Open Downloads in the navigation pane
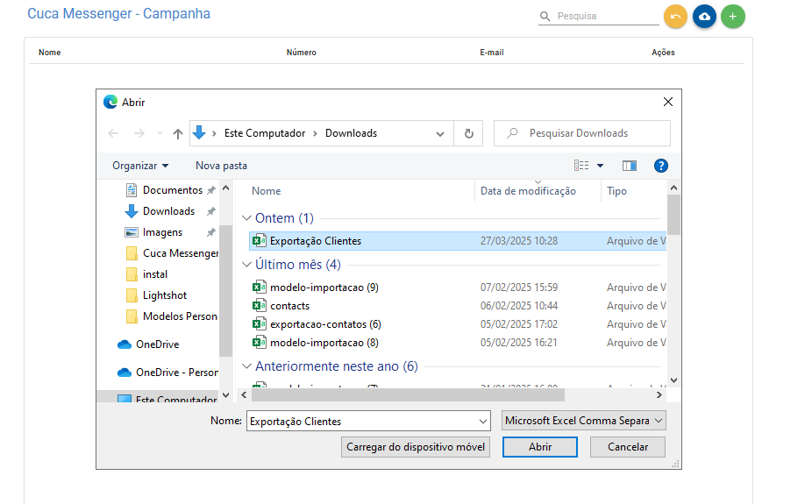The height and width of the screenshot is (504, 812). click(169, 211)
